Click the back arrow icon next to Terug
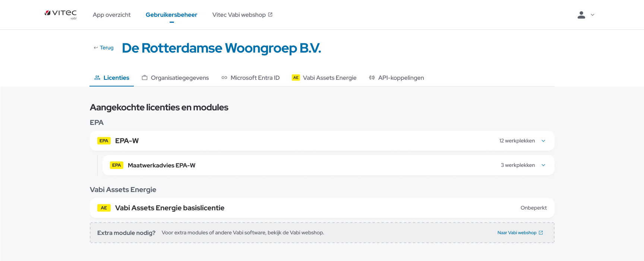The image size is (644, 261). (x=96, y=48)
